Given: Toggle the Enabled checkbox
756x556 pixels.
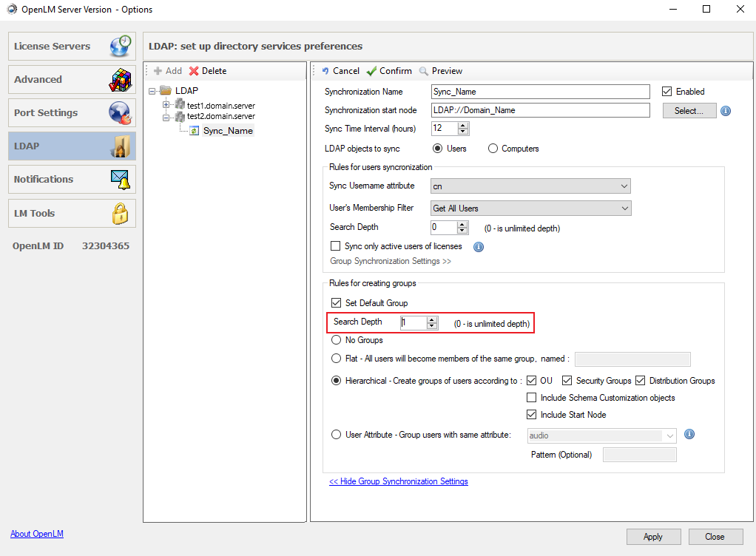Looking at the screenshot, I should [666, 92].
